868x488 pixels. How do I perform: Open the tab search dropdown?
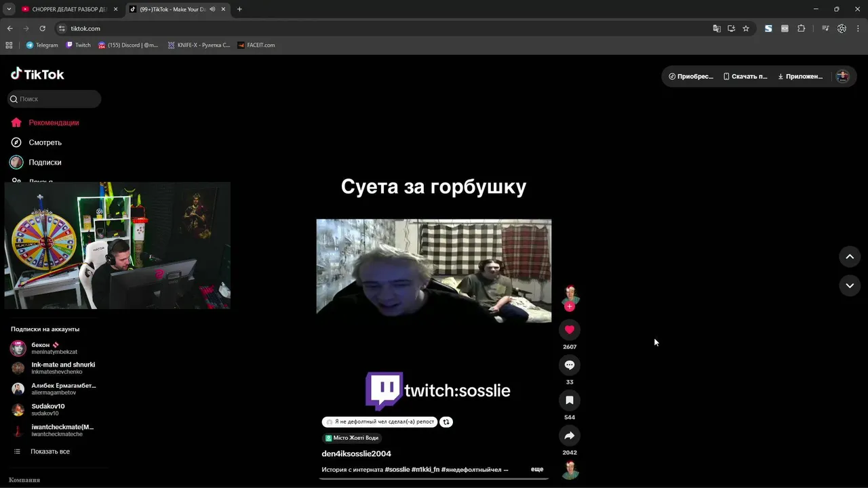click(x=9, y=9)
